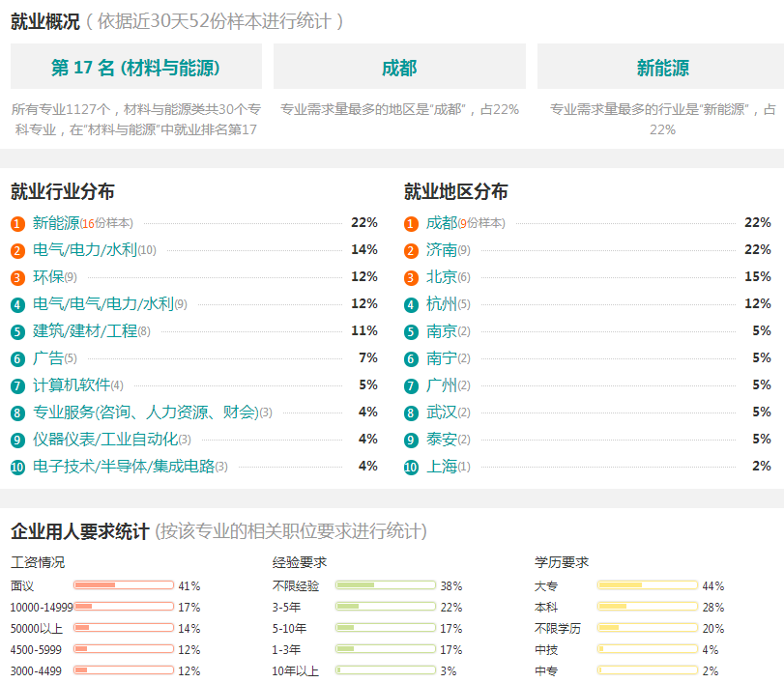
Task: Click rank badge 8 beside 武汉
Action: [x=411, y=413]
